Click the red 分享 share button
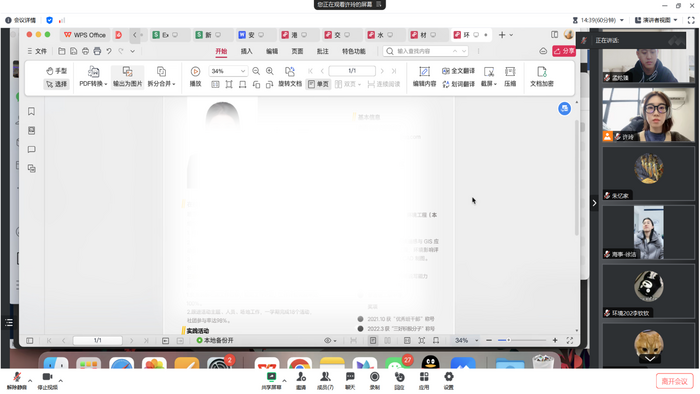This screenshot has height=394, width=700. pos(564,51)
